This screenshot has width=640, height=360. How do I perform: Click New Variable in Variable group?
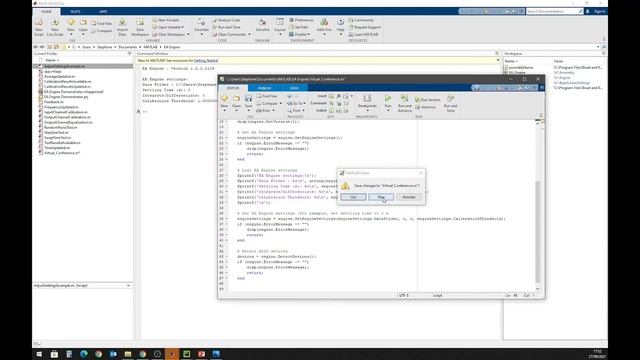click(x=166, y=20)
